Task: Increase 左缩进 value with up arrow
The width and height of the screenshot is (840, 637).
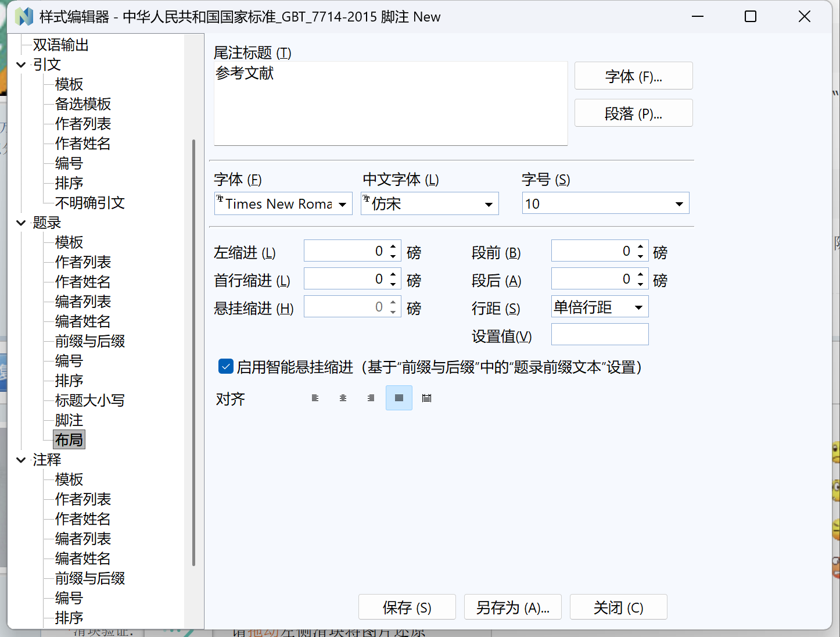Action: (x=393, y=246)
